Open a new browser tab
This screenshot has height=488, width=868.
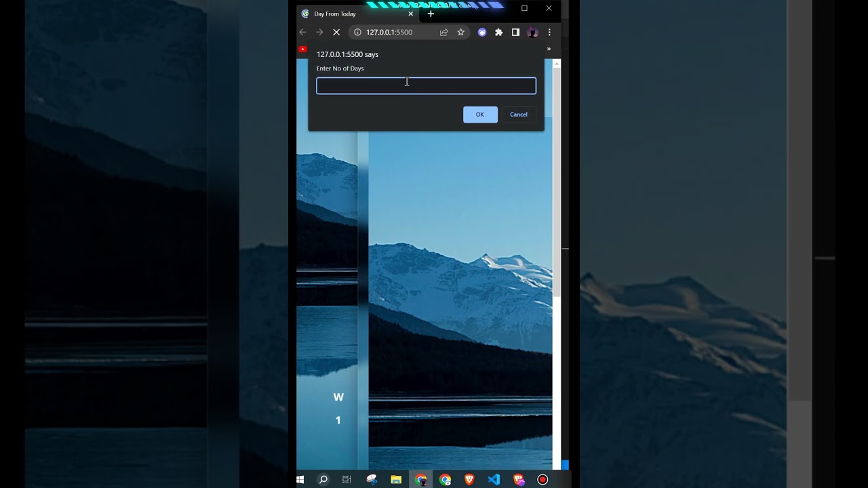click(x=431, y=14)
